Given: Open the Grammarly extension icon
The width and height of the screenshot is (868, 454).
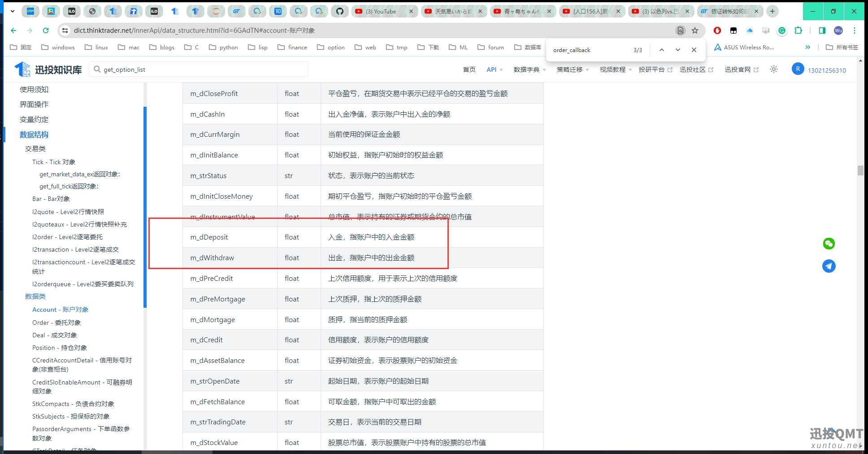Looking at the screenshot, I should 782,31.
